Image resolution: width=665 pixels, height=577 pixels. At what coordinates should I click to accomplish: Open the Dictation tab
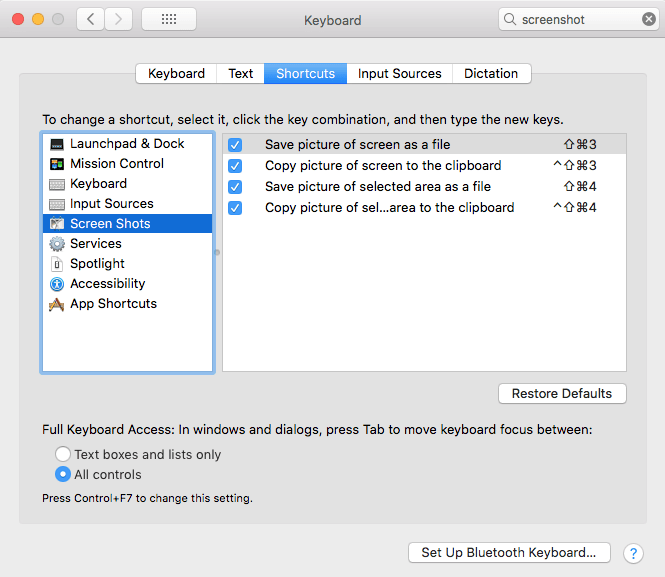point(491,74)
